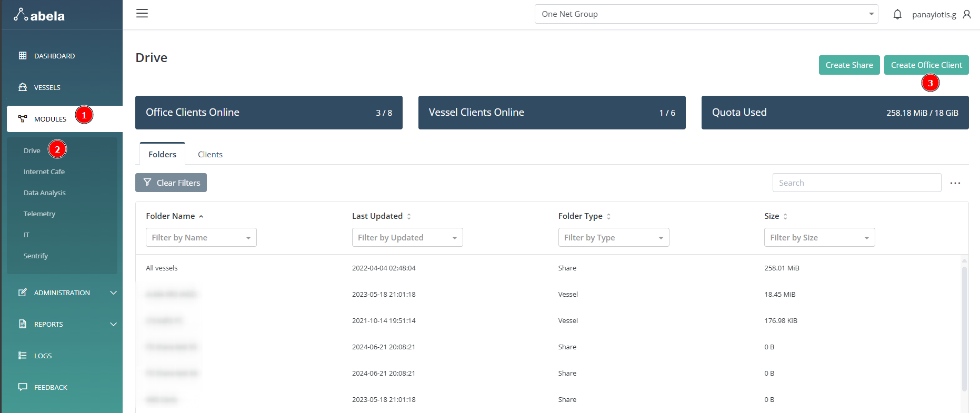Click the abela logo
This screenshot has height=413, width=980.
pos(39,15)
